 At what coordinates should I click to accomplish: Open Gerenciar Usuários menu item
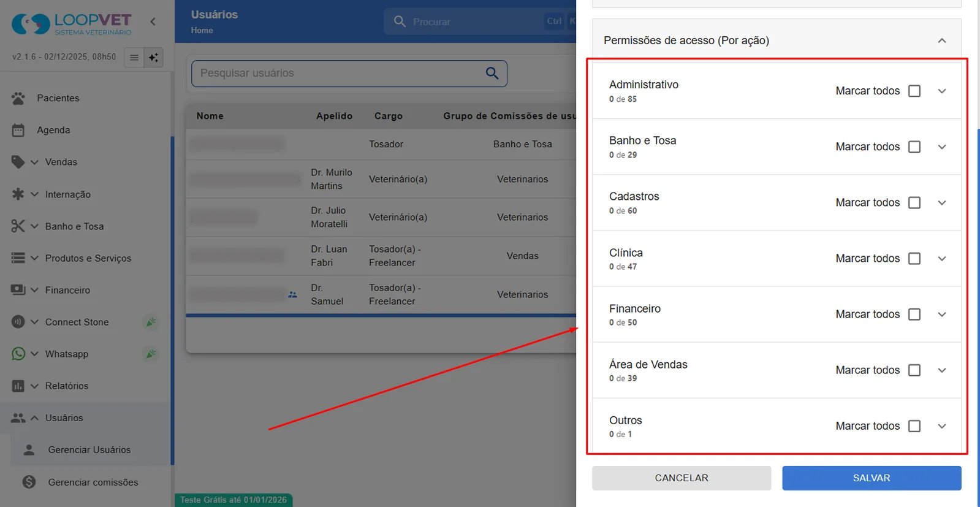(91, 450)
